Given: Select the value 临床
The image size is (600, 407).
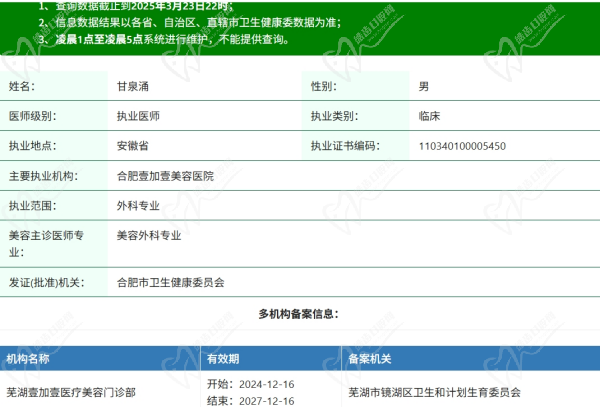Looking at the screenshot, I should pyautogui.click(x=429, y=116).
